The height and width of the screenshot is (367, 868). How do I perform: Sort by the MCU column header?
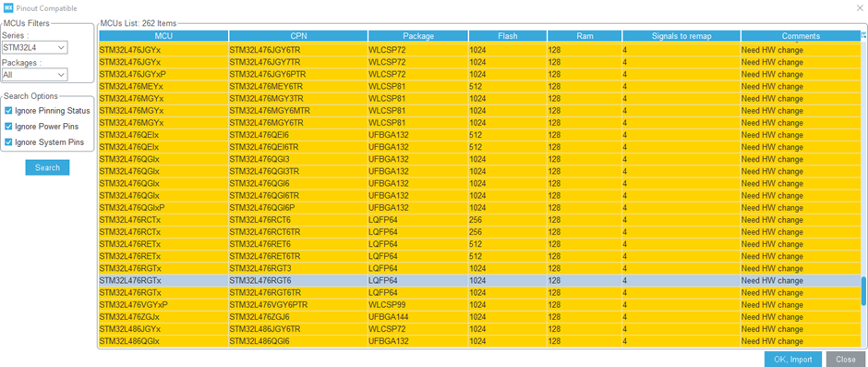coord(163,36)
